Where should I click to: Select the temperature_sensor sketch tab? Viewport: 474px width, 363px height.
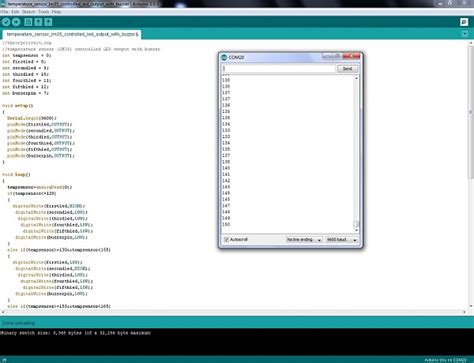coord(72,34)
